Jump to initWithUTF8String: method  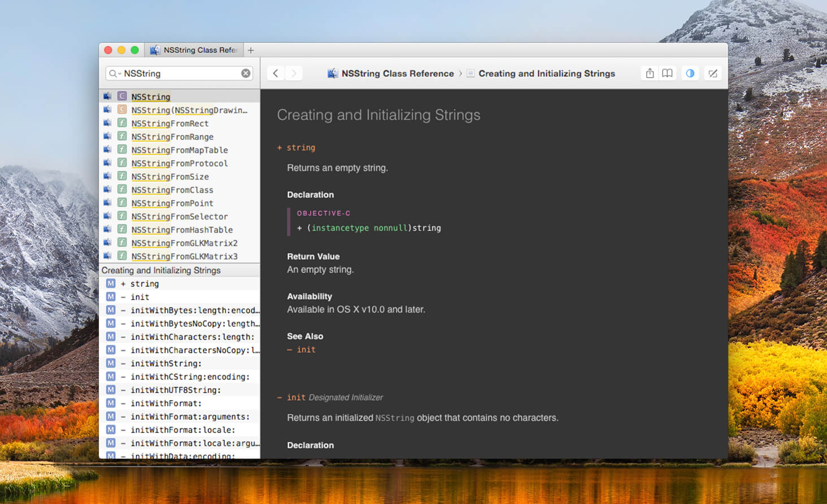click(x=180, y=389)
